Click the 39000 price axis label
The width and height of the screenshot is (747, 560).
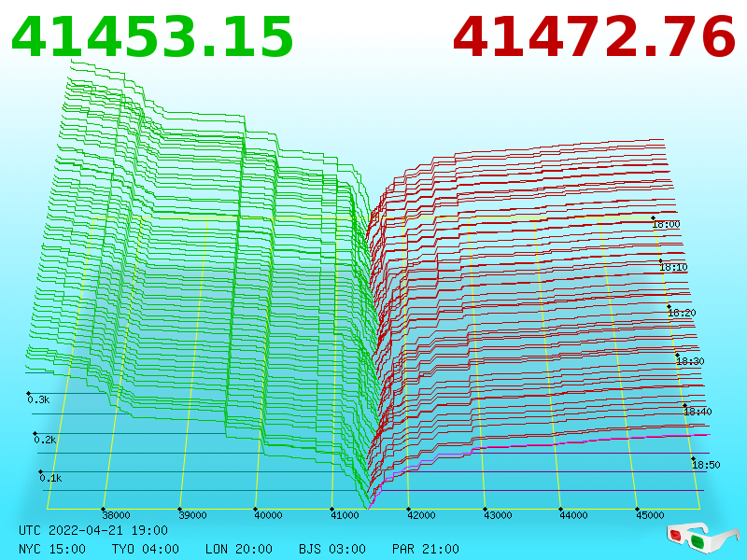[x=192, y=515]
